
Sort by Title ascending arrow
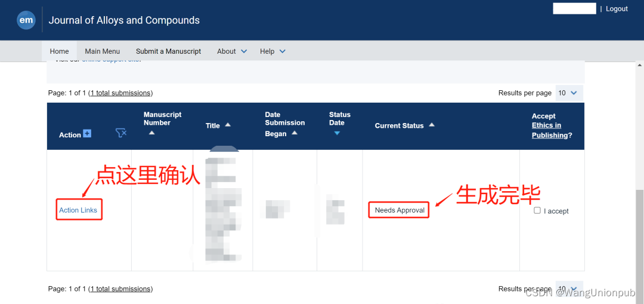(228, 124)
